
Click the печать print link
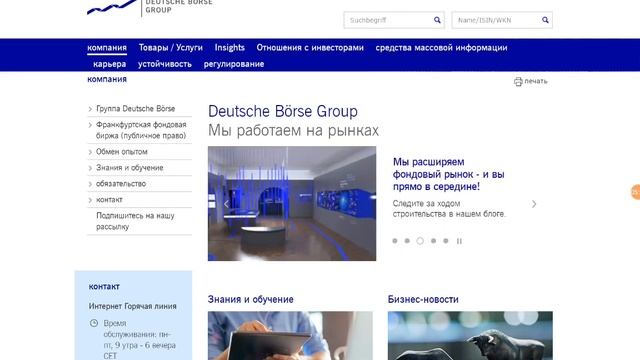tap(536, 81)
